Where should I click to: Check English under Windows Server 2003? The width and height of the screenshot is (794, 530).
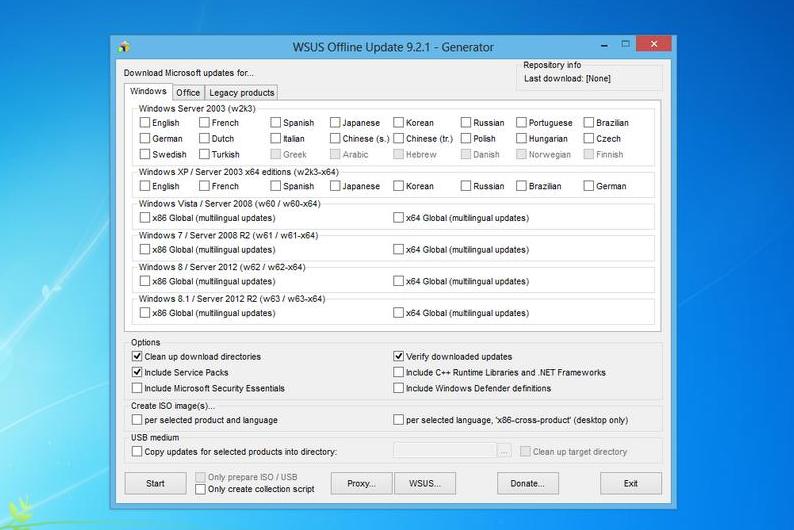[145, 123]
